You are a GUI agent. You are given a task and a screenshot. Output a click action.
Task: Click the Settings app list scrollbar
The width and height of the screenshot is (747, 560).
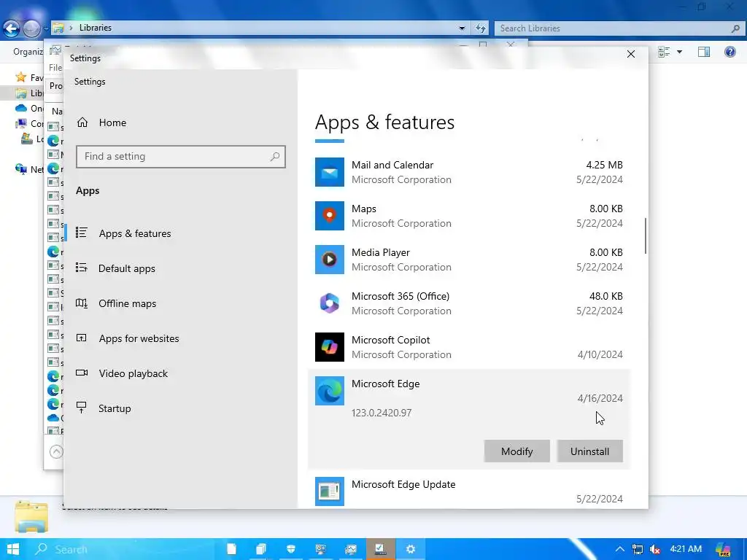coord(646,236)
